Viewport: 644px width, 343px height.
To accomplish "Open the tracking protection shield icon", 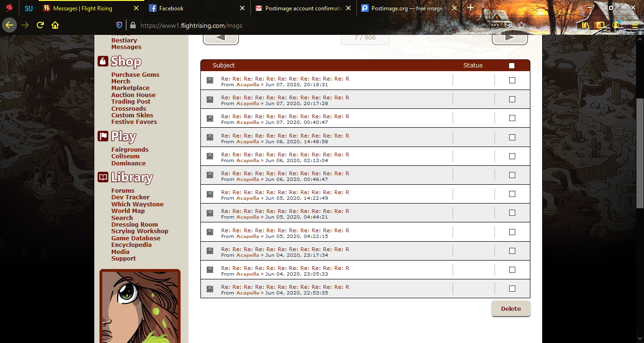I will point(119,25).
